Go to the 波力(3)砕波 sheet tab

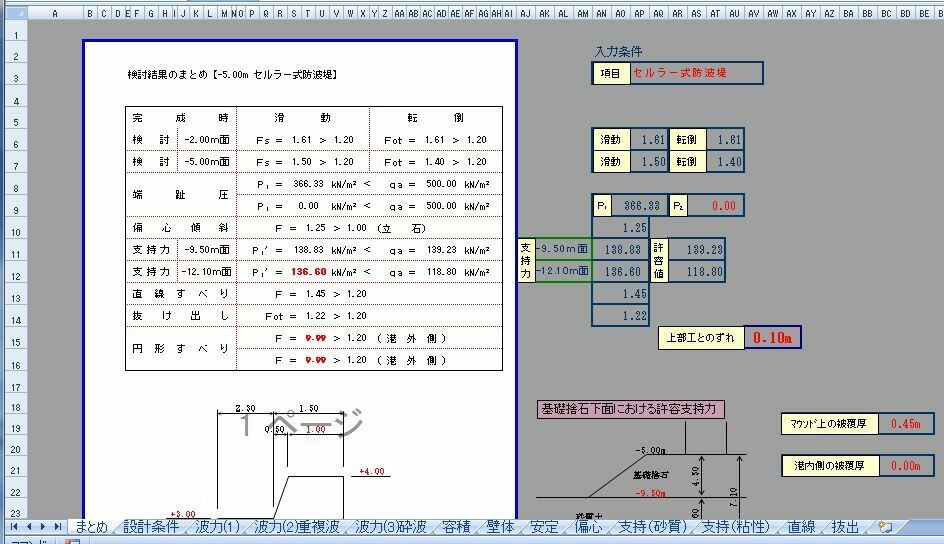pos(391,527)
